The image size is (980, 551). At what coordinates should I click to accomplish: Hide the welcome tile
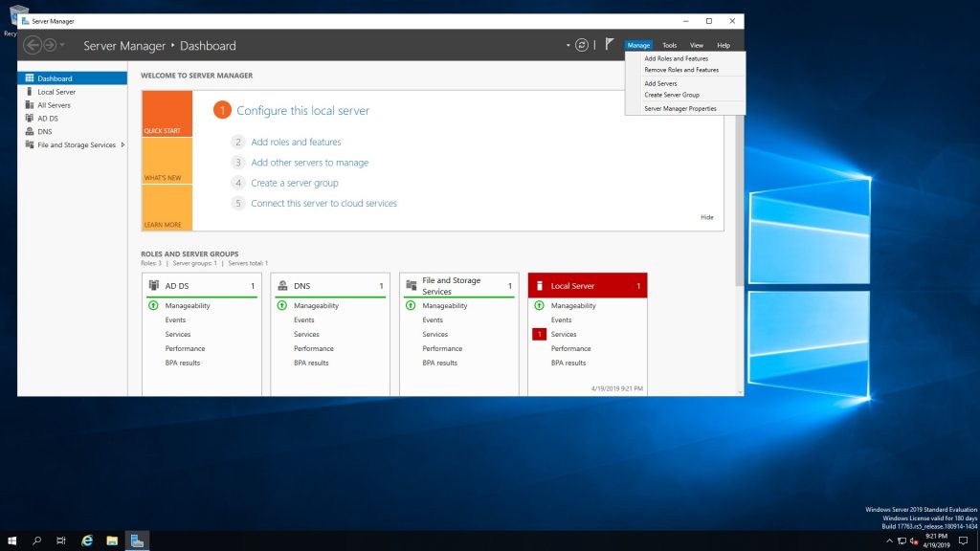707,217
